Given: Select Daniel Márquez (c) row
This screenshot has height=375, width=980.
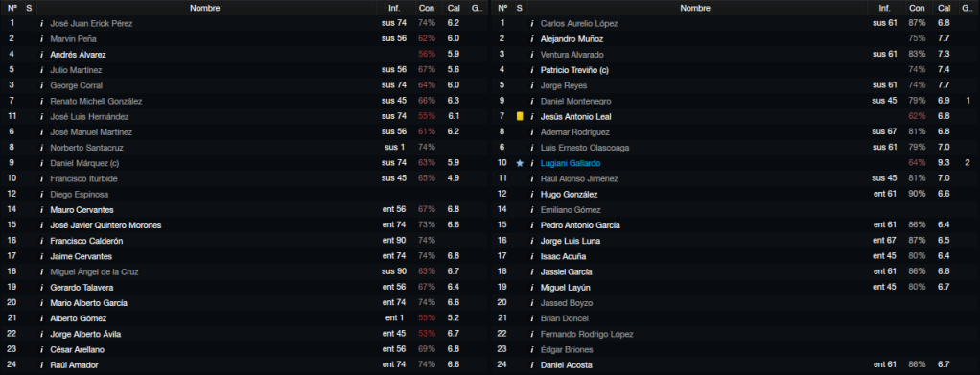Looking at the screenshot, I should [x=245, y=163].
